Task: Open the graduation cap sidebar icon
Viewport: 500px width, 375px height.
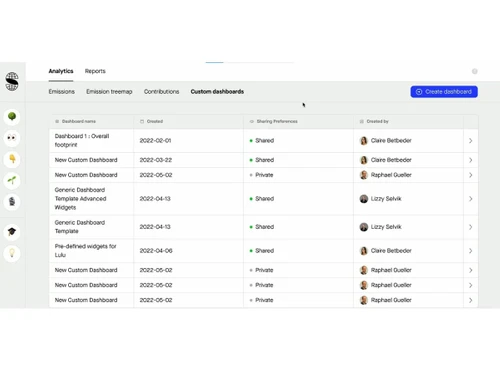Action: point(12,232)
